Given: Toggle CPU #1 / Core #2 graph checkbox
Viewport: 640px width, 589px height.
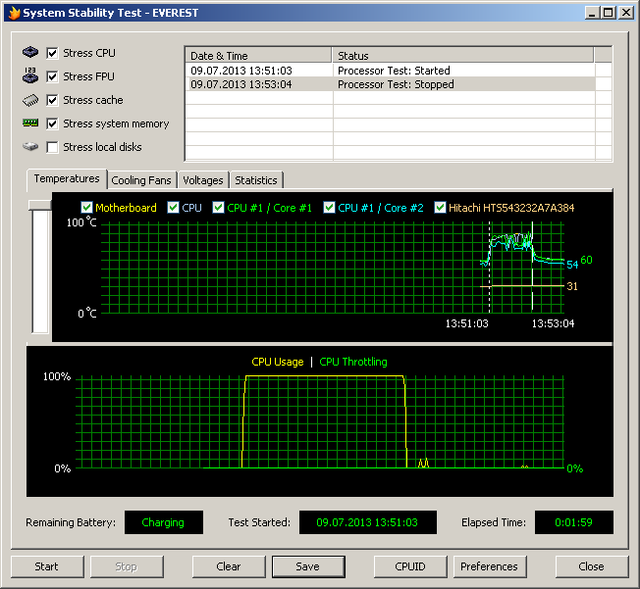Looking at the screenshot, I should click(328, 208).
